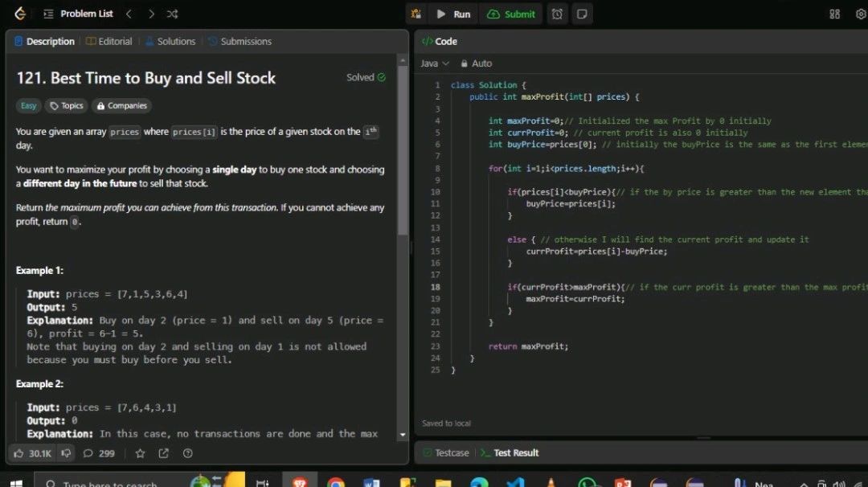Toggle the Auto lock setting

(x=476, y=63)
